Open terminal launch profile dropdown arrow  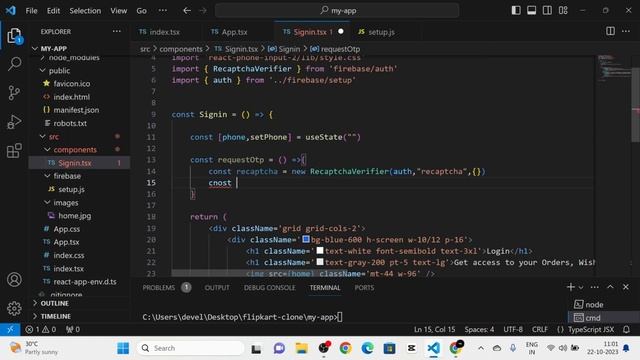[581, 288]
